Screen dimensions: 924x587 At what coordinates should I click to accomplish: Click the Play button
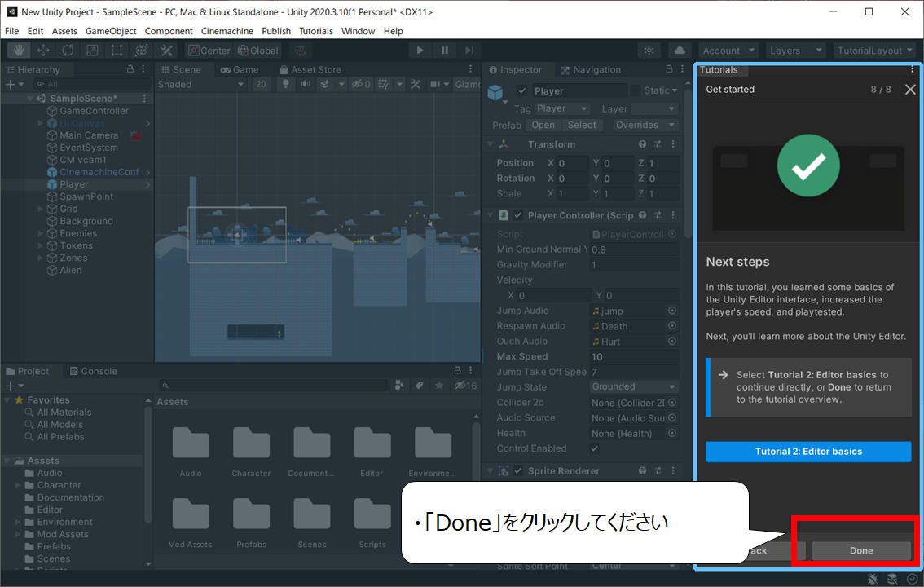(420, 51)
